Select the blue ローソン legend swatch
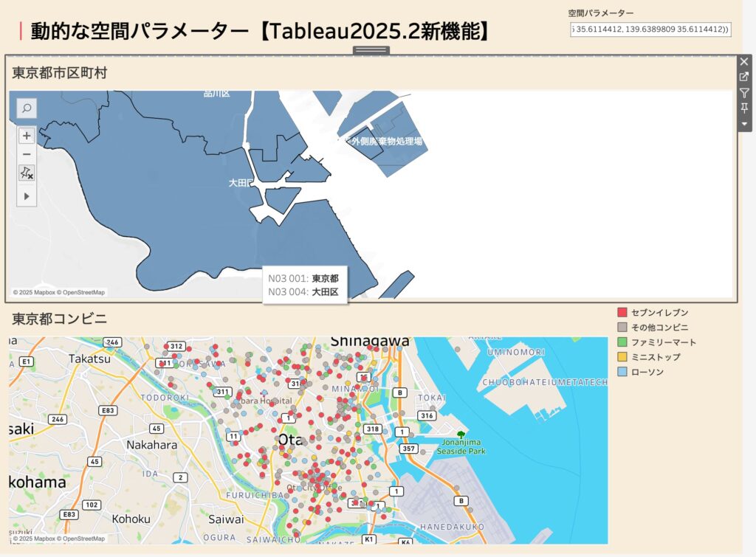Viewport: 756px width, 557px height. (622, 372)
